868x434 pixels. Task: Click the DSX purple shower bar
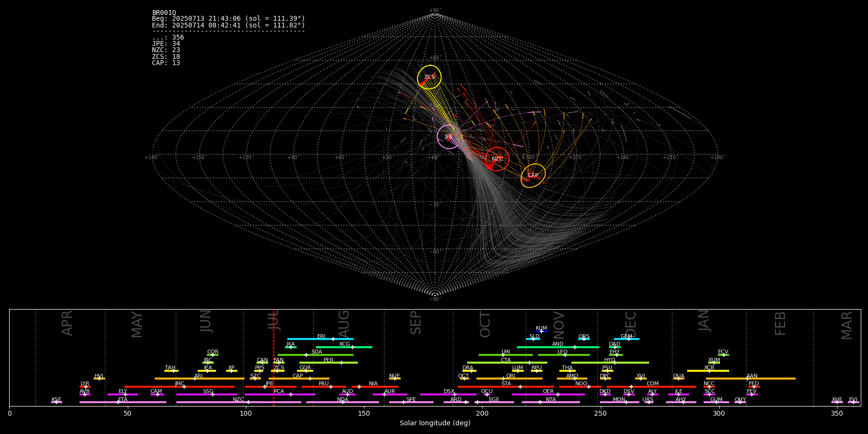click(448, 394)
